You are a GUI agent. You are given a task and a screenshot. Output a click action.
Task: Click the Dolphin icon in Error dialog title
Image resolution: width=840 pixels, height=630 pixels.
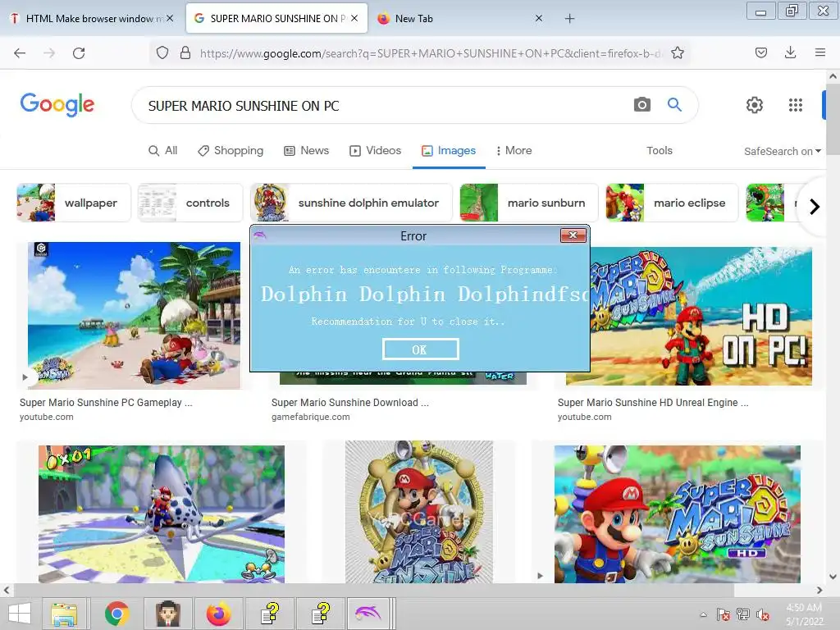(x=260, y=235)
